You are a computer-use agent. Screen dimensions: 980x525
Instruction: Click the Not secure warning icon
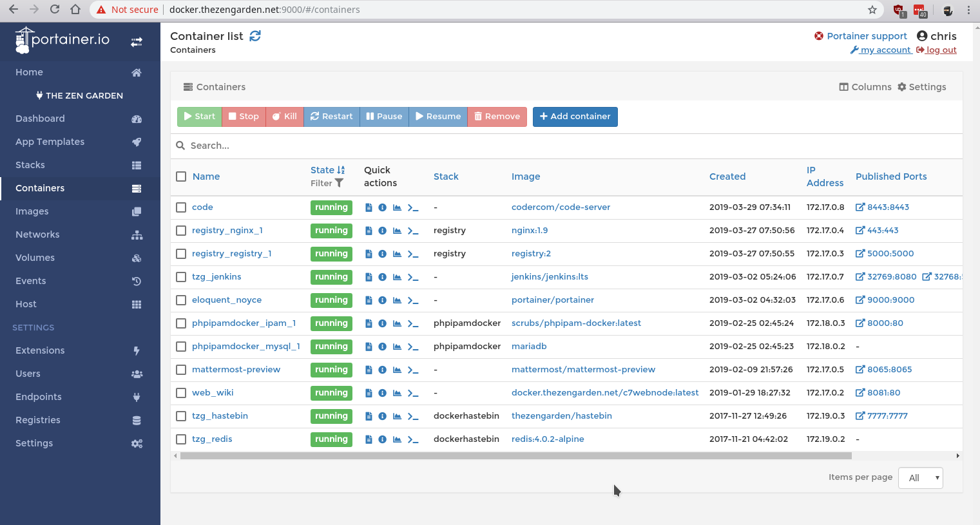point(101,10)
